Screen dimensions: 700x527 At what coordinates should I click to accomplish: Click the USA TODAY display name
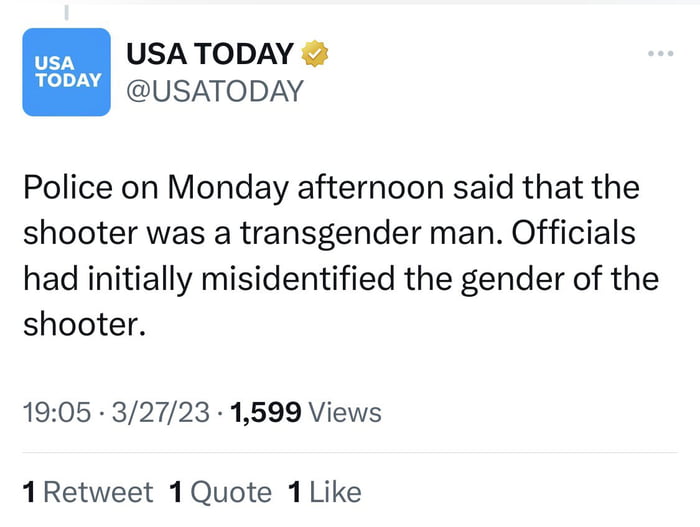pyautogui.click(x=211, y=54)
